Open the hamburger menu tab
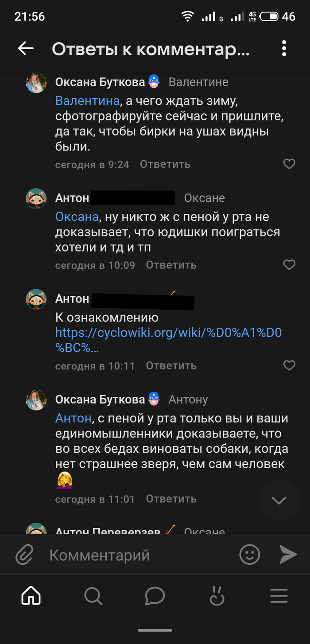Viewport: 310px width, 644px height. 279,596
